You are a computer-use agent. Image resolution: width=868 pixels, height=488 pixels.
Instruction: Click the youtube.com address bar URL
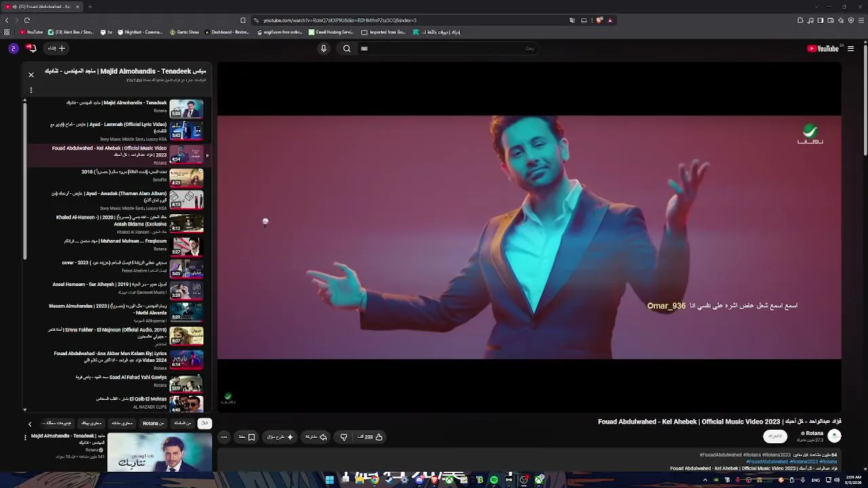click(340, 20)
